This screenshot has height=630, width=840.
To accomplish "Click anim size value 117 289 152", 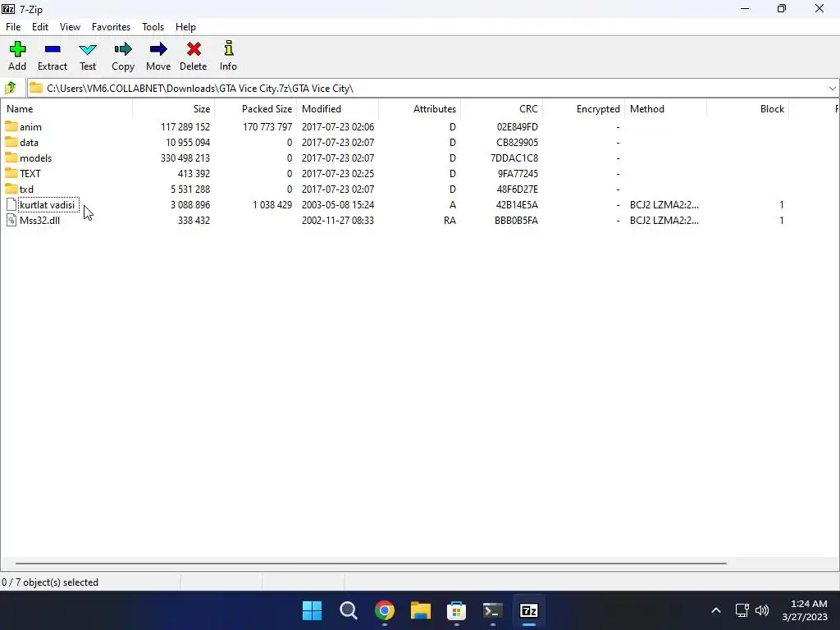I will (x=185, y=127).
